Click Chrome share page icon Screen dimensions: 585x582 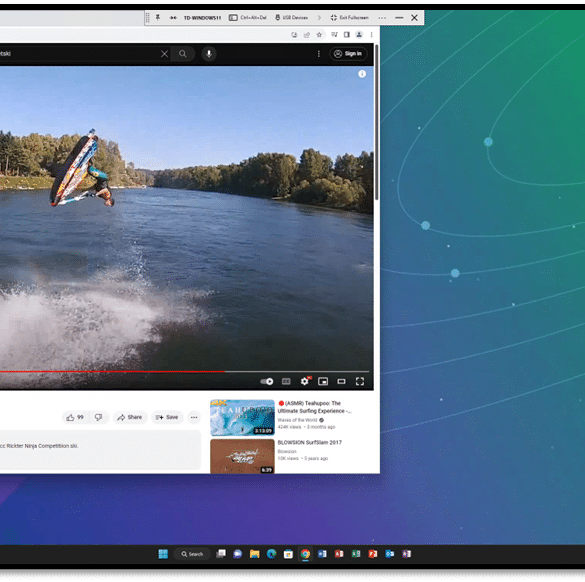(307, 35)
